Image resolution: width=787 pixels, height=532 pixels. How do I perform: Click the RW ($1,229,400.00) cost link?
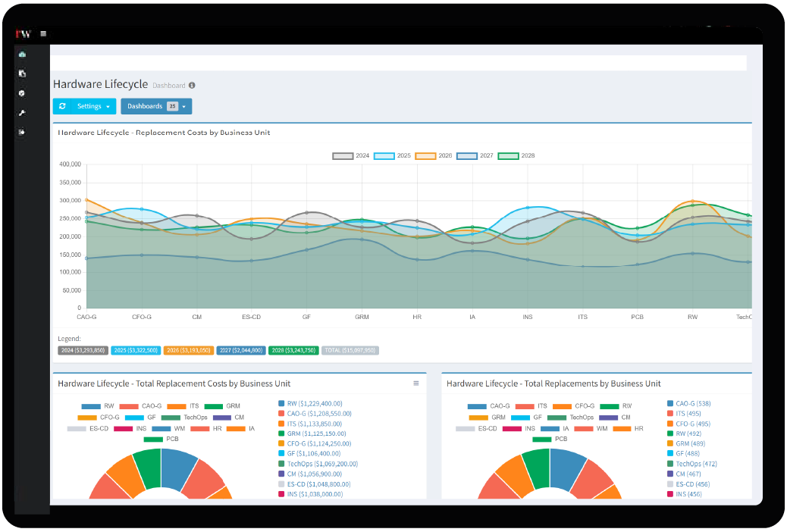(315, 404)
